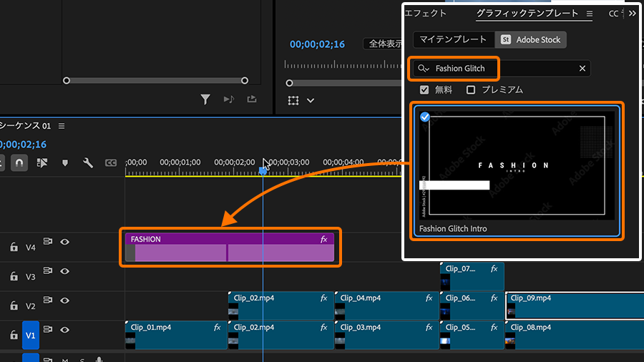The height and width of the screenshot is (362, 644).
Task: Click the source monitor zoom scroll bar
Action: click(x=156, y=81)
